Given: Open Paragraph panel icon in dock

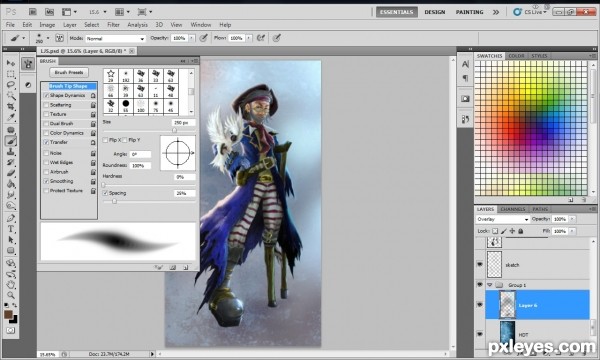Looking at the screenshot, I should [465, 78].
